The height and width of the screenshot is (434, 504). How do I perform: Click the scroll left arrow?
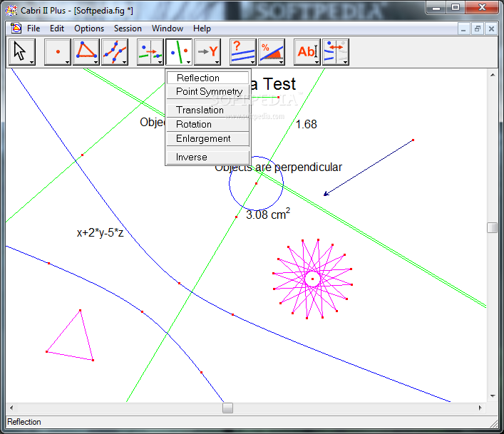11,408
